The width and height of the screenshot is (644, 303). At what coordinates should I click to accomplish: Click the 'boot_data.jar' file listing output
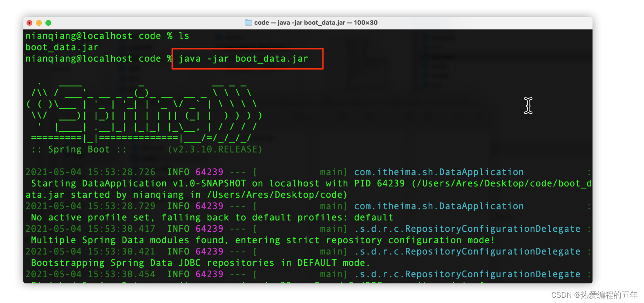(x=62, y=47)
